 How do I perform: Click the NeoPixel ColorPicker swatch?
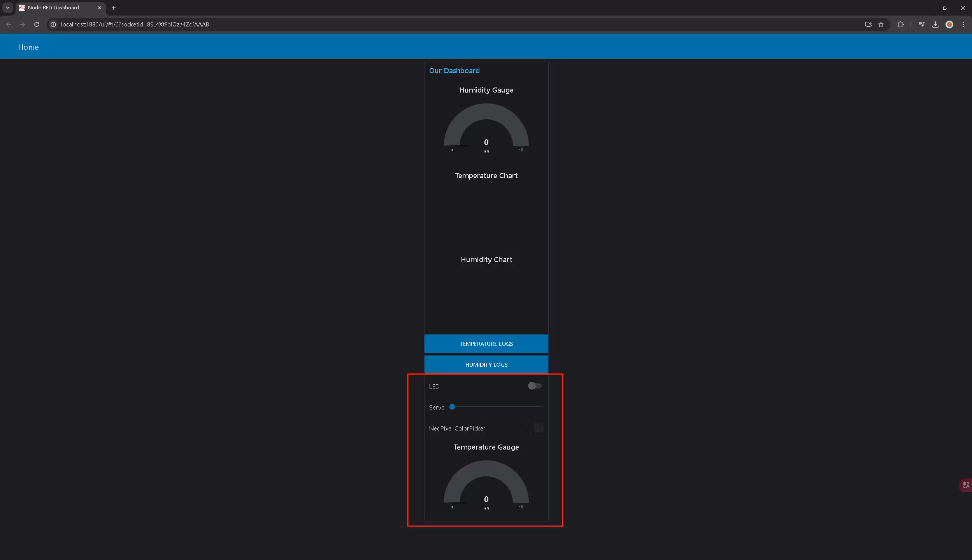pyautogui.click(x=539, y=428)
